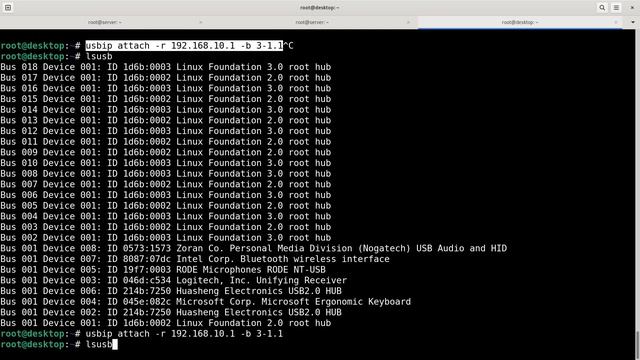Click the Bus 015 root hub line
Viewport: 640px width, 360px height.
[166, 99]
